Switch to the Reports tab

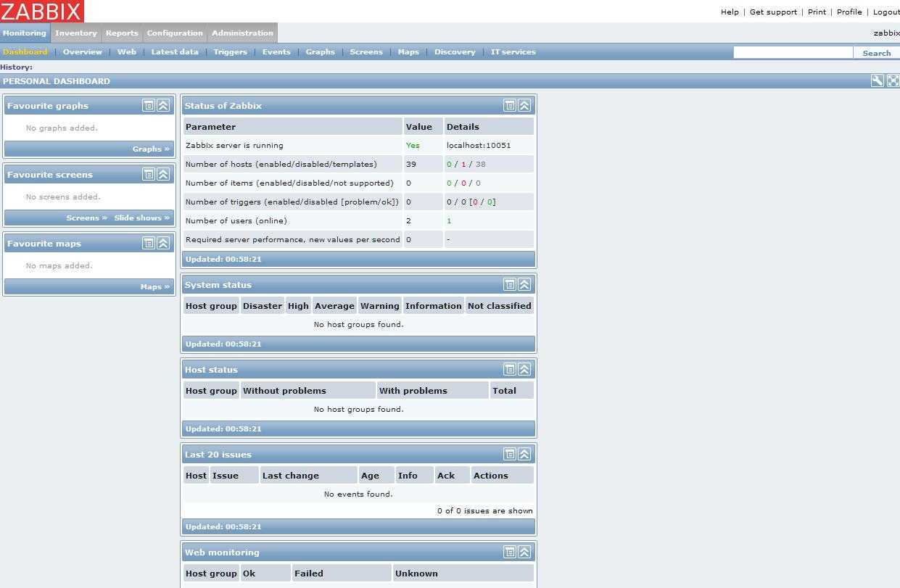pos(122,33)
